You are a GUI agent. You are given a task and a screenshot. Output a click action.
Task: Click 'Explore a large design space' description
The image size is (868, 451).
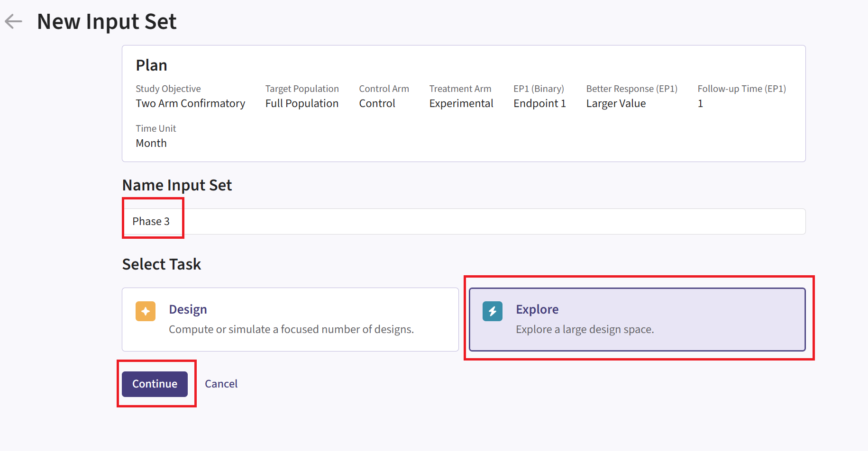click(x=585, y=329)
